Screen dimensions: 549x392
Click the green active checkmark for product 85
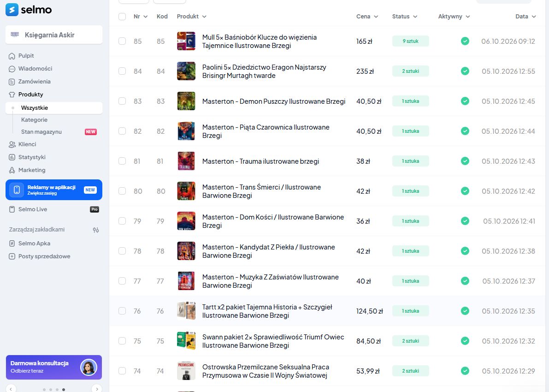tap(465, 42)
